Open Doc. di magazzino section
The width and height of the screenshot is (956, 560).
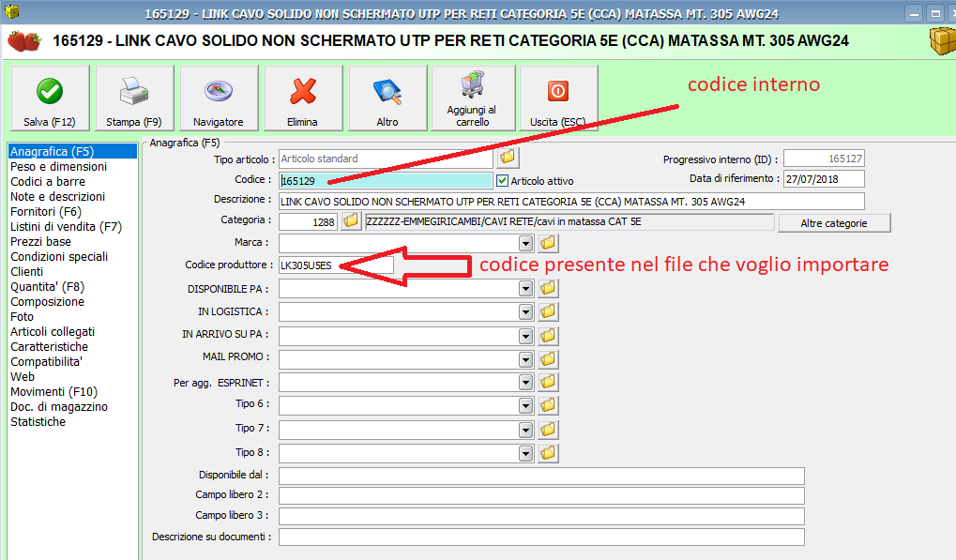59,407
